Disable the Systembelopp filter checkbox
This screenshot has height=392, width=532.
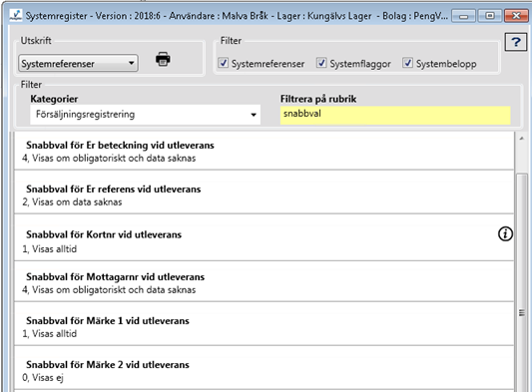coord(407,63)
